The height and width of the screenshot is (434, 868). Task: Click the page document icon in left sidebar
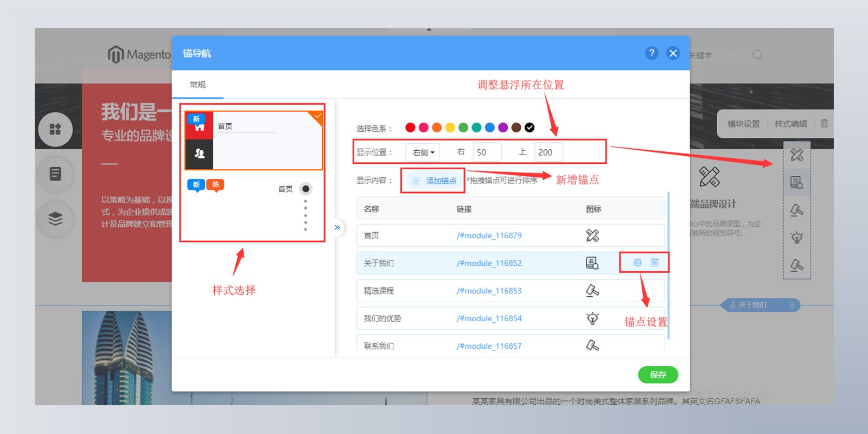click(x=55, y=174)
